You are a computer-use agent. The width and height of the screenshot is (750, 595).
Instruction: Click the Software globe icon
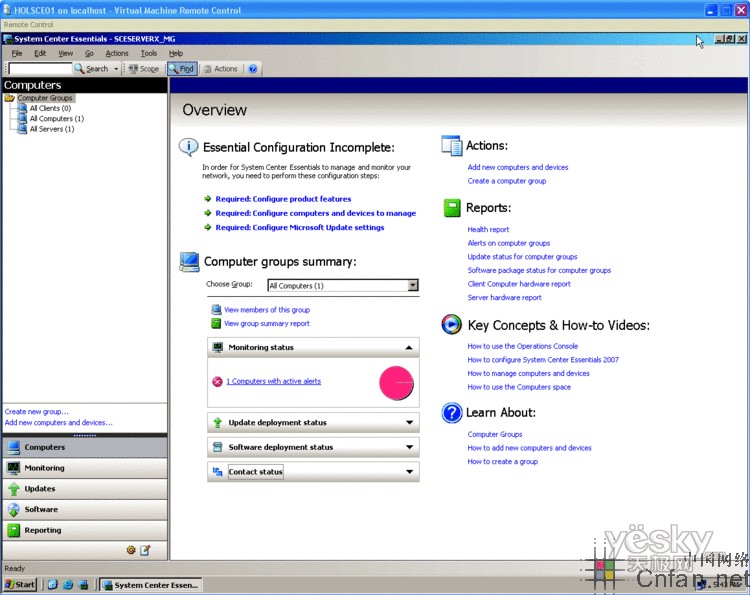(13, 510)
